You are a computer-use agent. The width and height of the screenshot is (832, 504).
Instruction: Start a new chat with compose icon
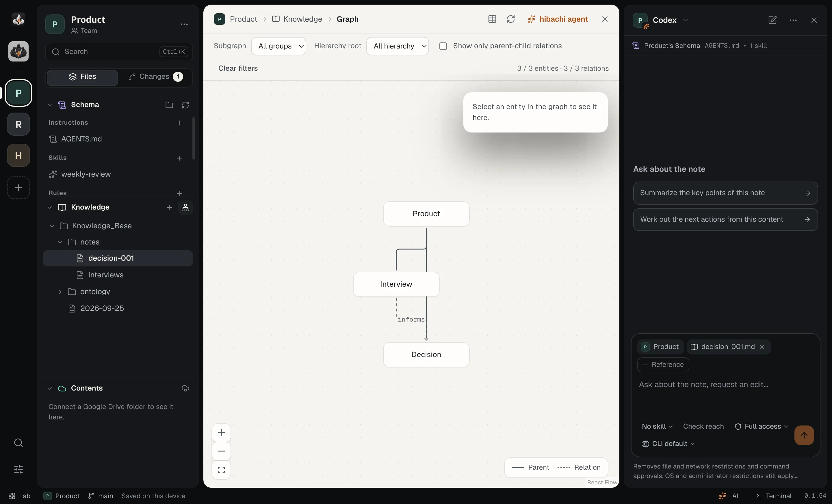click(x=772, y=20)
